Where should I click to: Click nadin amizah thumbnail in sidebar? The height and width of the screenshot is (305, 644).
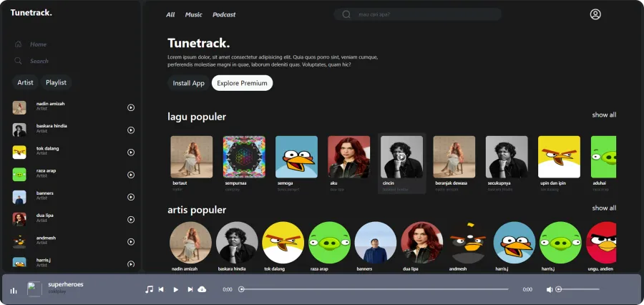19,107
